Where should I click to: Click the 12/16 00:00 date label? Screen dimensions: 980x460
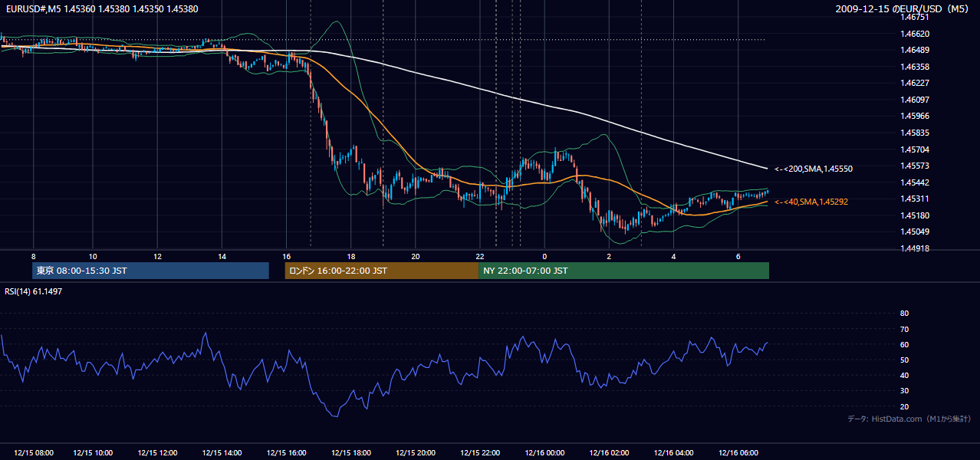click(x=544, y=453)
